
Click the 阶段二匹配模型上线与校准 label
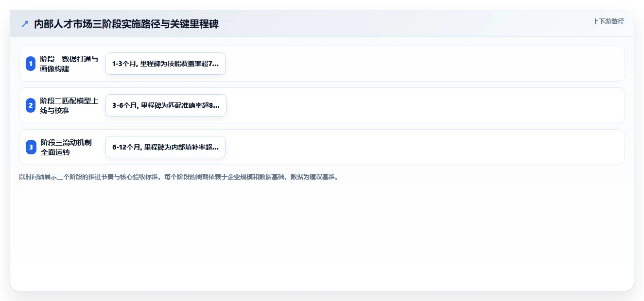(x=69, y=105)
